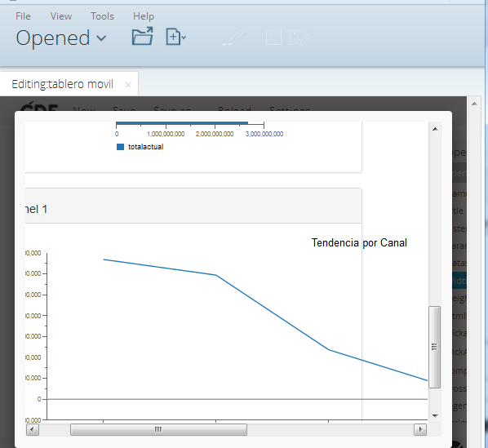Click the disabled pencil edit icon
The width and height of the screenshot is (488, 448).
[x=233, y=38]
